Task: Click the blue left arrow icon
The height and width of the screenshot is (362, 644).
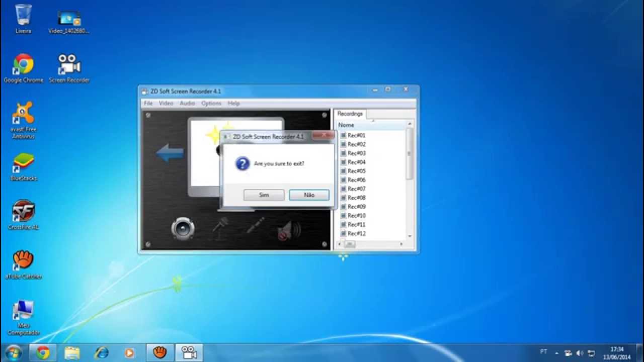Action: [x=170, y=153]
